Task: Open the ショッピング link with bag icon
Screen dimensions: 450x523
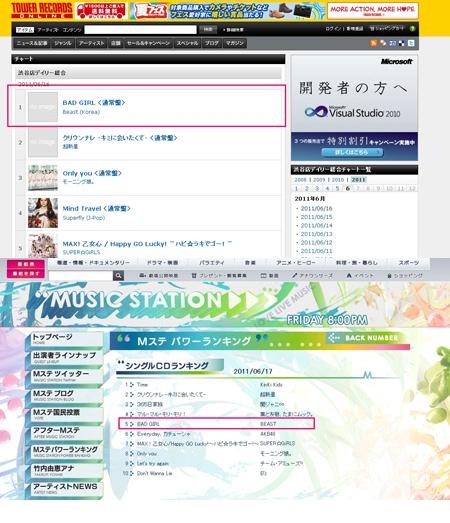Action: point(405,276)
